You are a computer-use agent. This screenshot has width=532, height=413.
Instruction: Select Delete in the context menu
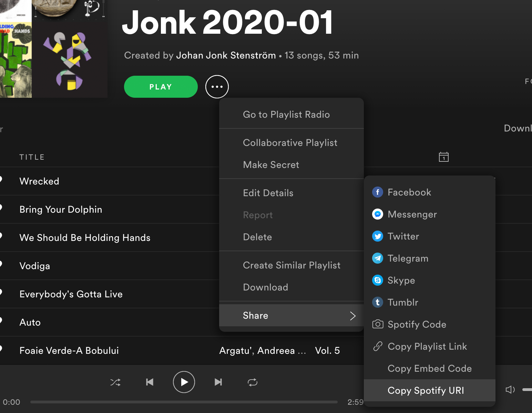pos(291,237)
